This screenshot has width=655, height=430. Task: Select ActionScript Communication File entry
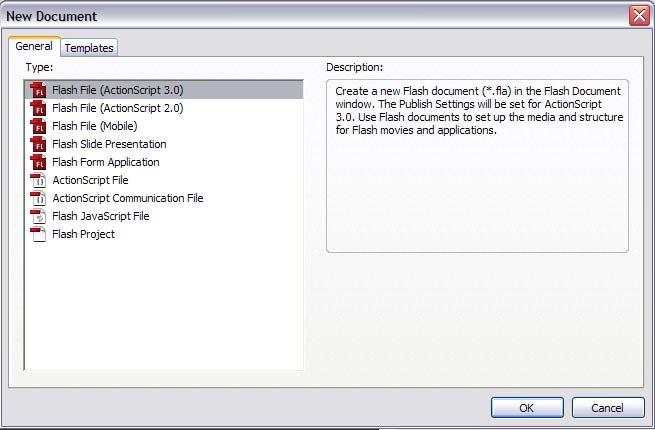[128, 198]
